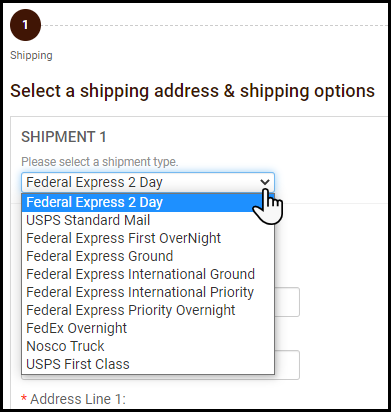This screenshot has height=412, width=391.
Task: Click the step 1 Shipping circle
Action: 25,25
